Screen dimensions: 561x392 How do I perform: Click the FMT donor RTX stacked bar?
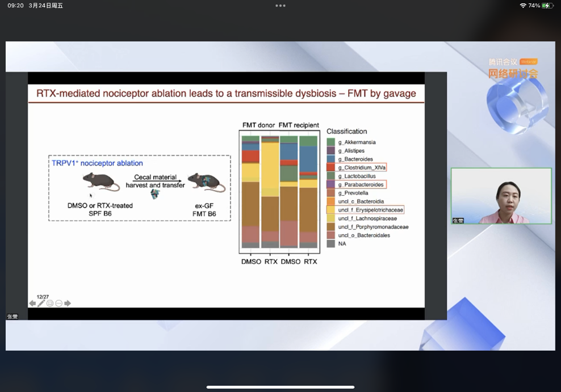(x=270, y=192)
